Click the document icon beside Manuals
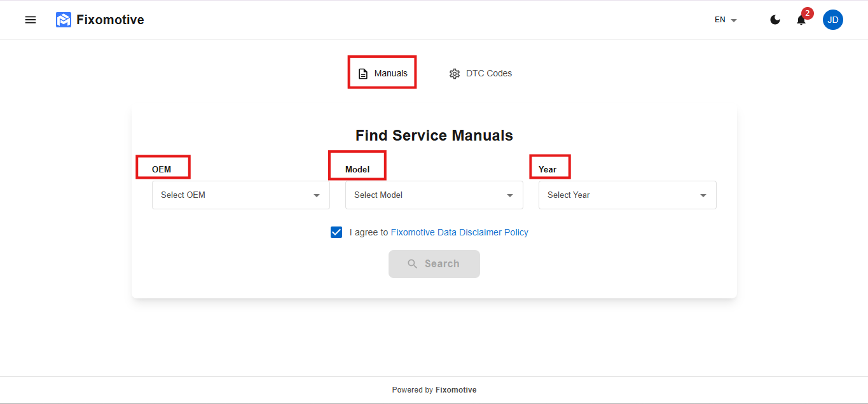Screen dimensions: 868x404 [x=363, y=74]
